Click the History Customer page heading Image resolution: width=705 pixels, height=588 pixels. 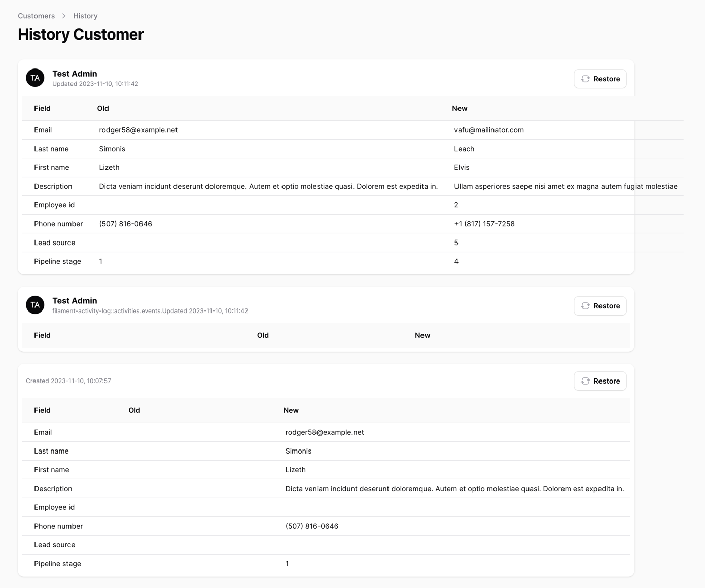tap(81, 34)
